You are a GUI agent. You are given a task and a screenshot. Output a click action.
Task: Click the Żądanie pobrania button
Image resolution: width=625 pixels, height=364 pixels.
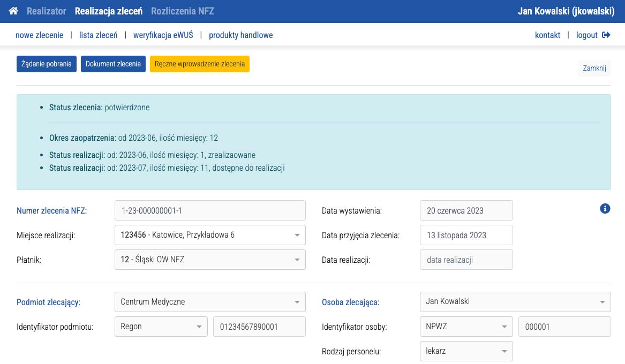pos(46,64)
